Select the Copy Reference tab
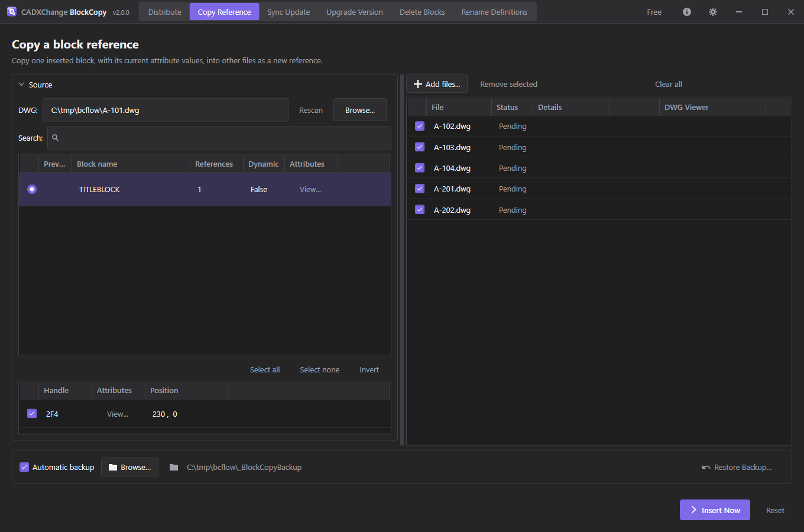This screenshot has width=804, height=532. point(224,12)
